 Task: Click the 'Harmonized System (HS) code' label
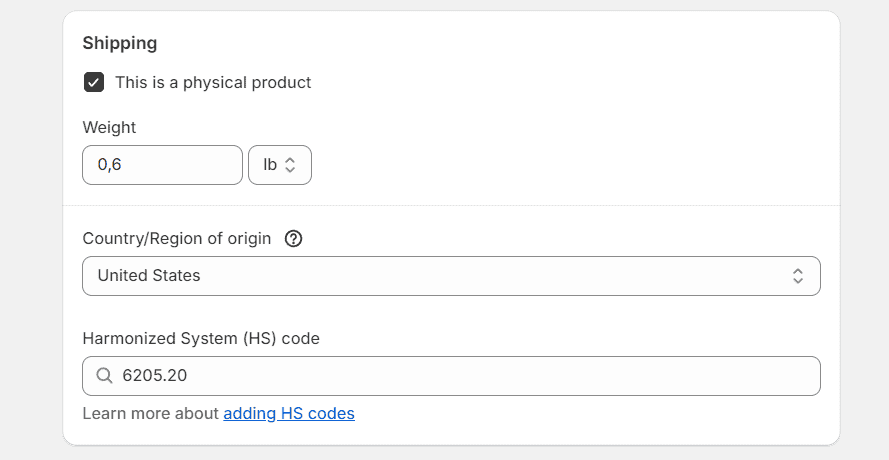pos(201,339)
